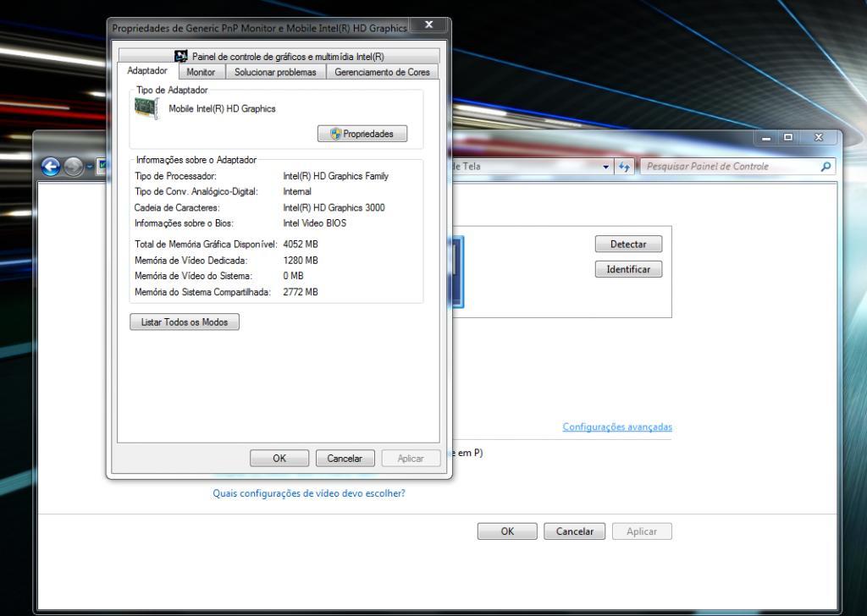Click the 'Informações sobre o Bios:' label
Image resolution: width=867 pixels, height=616 pixels.
coord(184,223)
